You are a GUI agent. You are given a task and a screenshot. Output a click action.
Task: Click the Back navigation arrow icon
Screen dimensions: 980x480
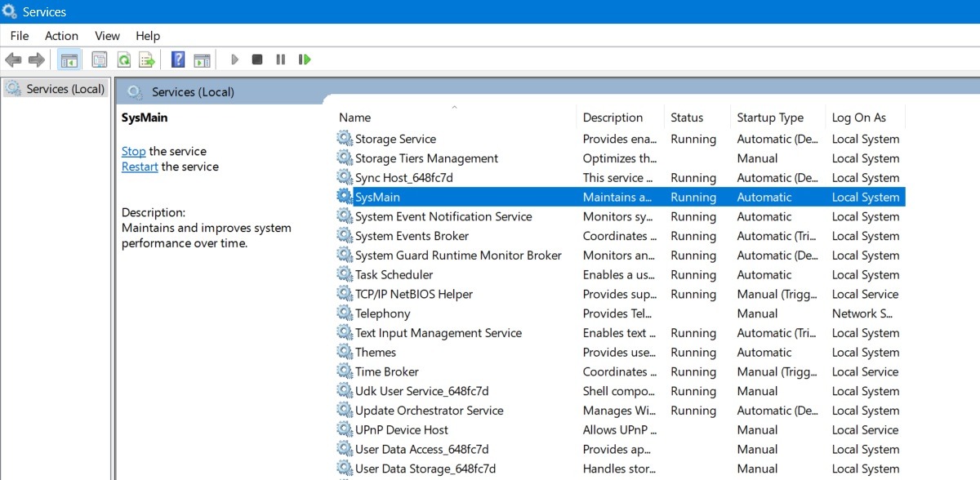tap(13, 59)
